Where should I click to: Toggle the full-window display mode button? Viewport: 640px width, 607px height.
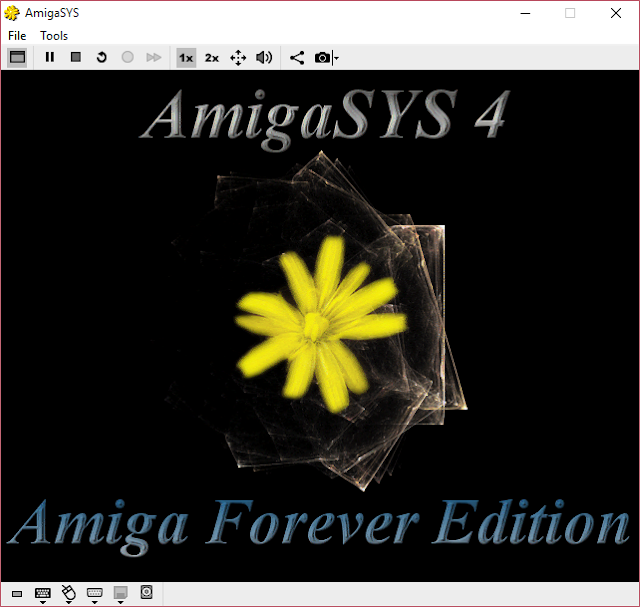(x=17, y=57)
